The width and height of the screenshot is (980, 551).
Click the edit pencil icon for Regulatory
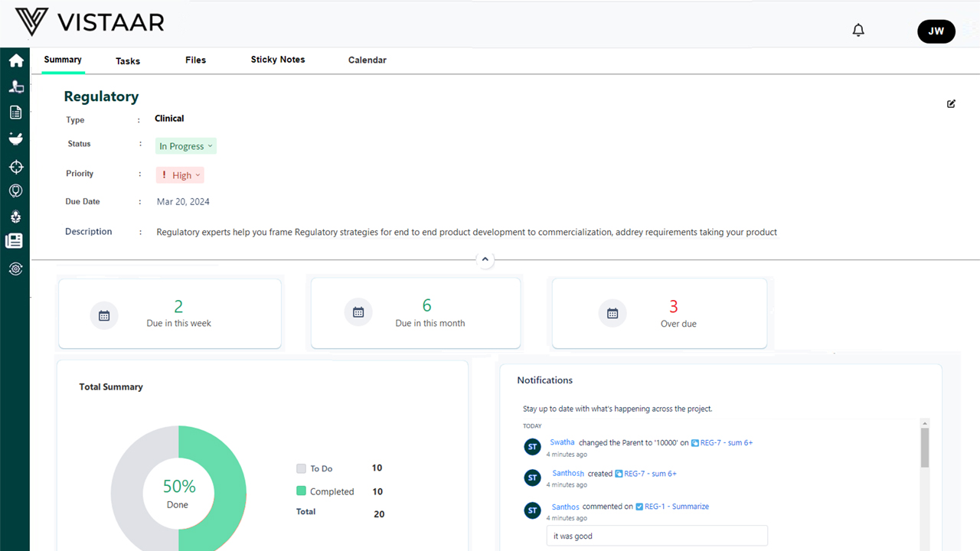click(x=951, y=104)
